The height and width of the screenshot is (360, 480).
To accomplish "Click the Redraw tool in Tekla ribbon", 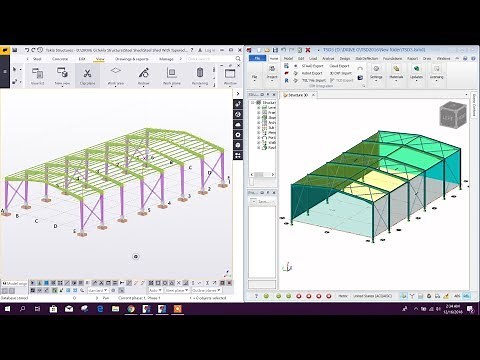I will [x=144, y=76].
